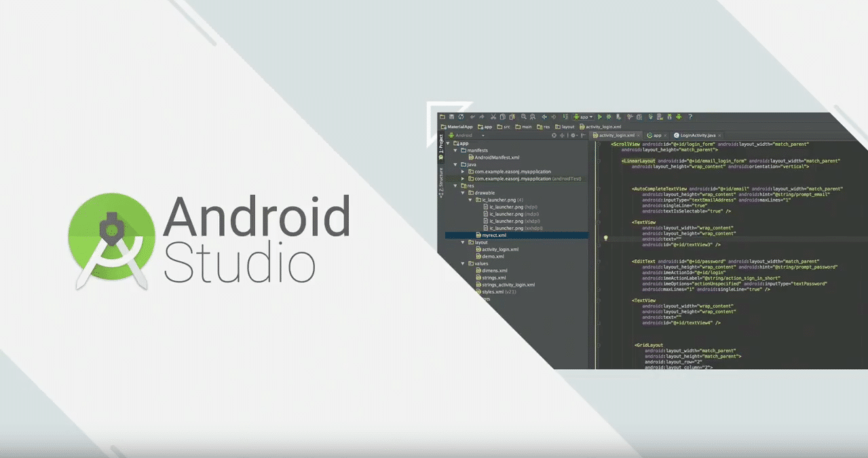Click the Run app green play icon

tap(600, 117)
